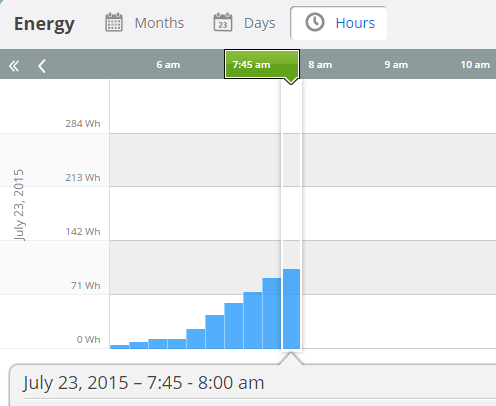Image resolution: width=496 pixels, height=406 pixels.
Task: Click the 10 am timeline label
Action: tap(475, 65)
